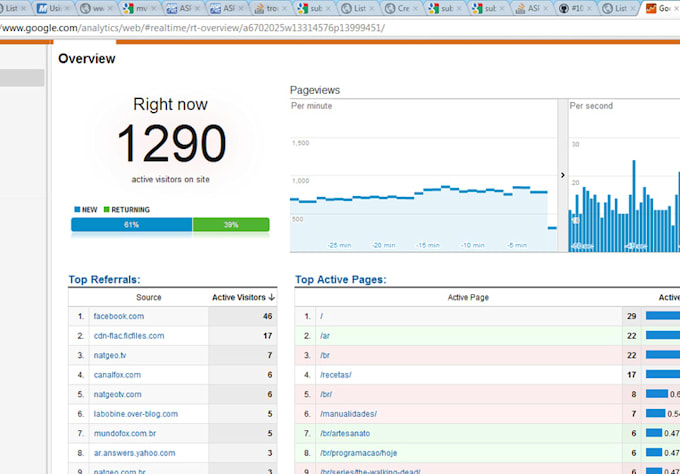Click the Overview page heading

[87, 59]
